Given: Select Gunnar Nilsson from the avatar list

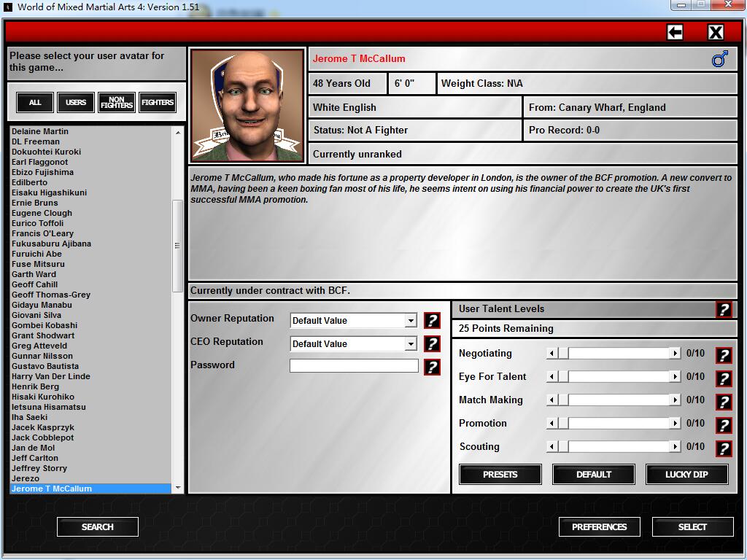Looking at the screenshot, I should tap(42, 356).
